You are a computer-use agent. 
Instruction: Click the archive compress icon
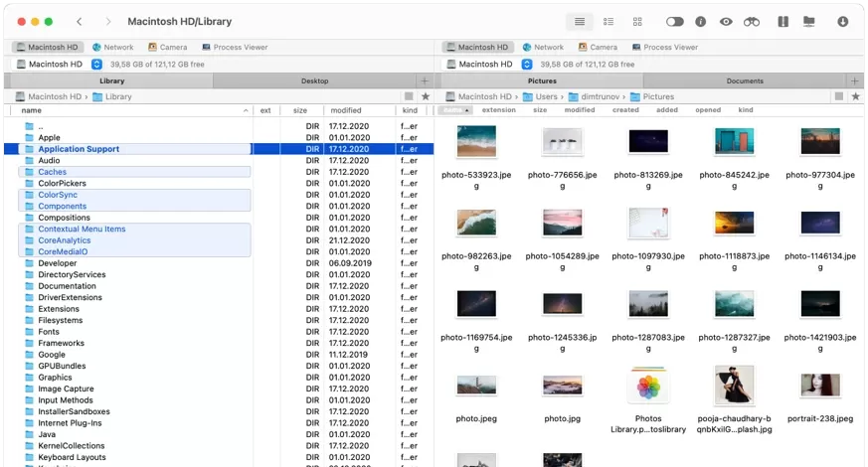782,21
